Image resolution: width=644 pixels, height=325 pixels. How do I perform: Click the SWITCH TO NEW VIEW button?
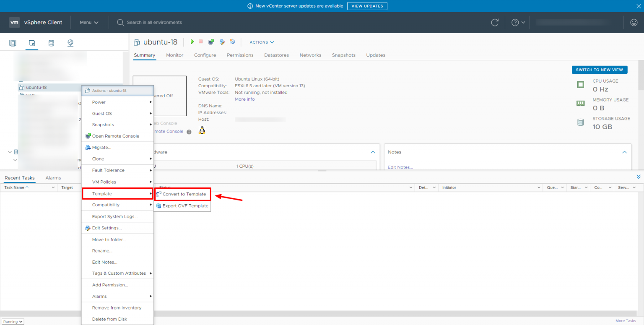(599, 70)
